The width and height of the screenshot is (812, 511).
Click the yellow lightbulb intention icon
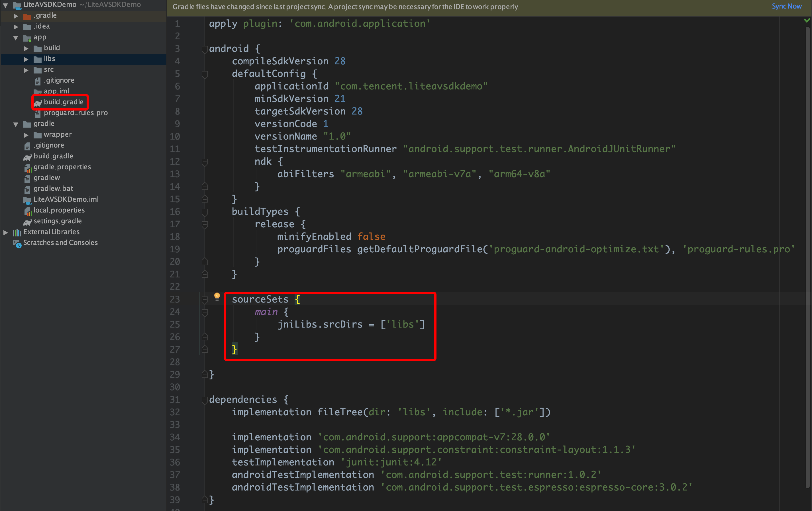(x=217, y=296)
